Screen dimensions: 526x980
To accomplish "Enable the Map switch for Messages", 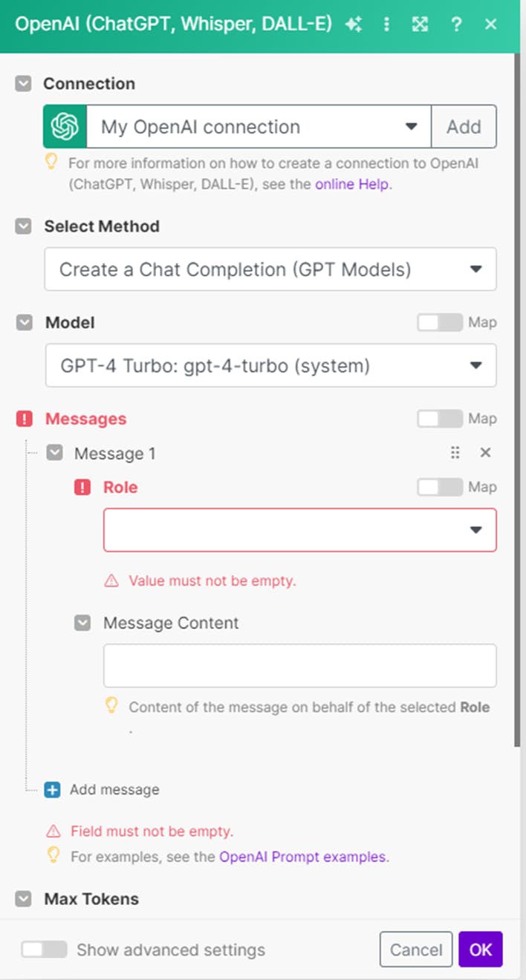I will tap(439, 419).
